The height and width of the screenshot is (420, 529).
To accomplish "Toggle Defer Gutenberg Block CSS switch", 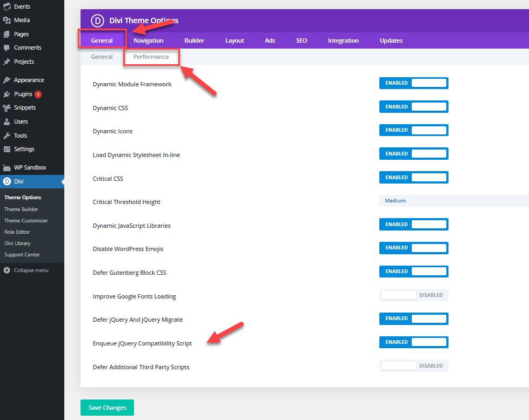I will coord(413,272).
